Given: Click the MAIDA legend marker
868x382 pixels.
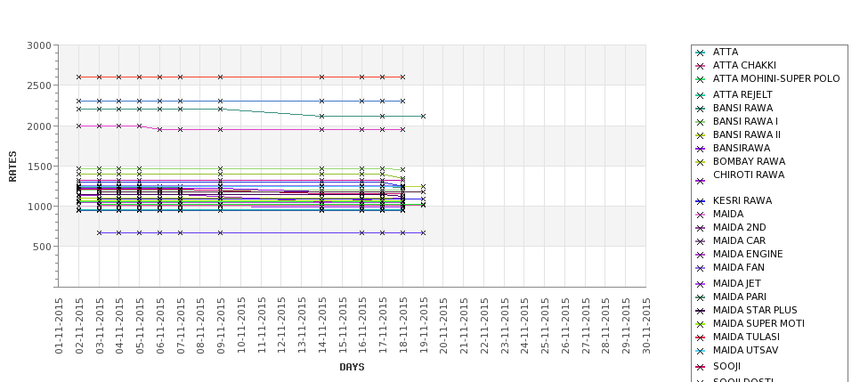Looking at the screenshot, I should [701, 215].
